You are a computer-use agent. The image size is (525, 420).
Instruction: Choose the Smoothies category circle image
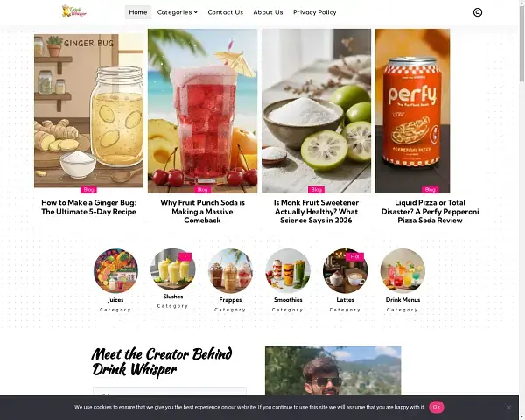[x=288, y=271]
